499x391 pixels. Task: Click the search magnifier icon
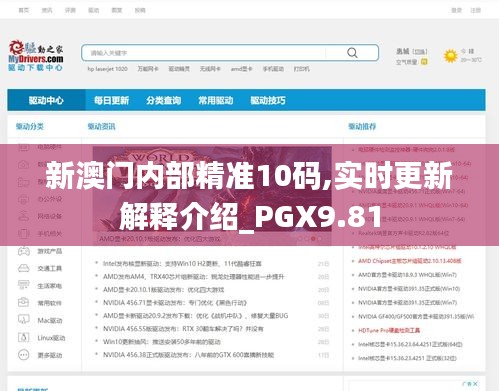pyautogui.click(x=352, y=53)
